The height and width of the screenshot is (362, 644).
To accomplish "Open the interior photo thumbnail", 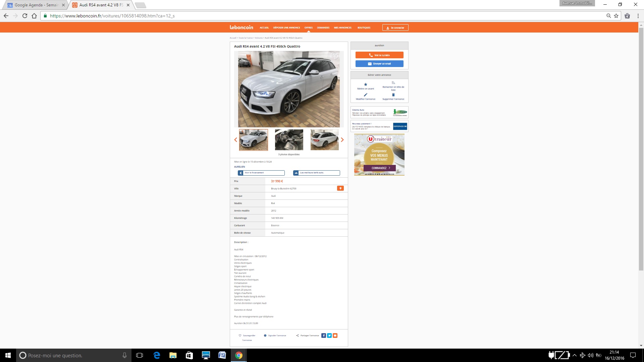I will [289, 140].
